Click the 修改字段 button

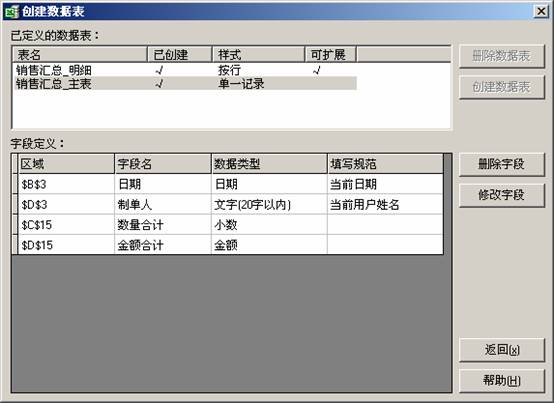(501, 195)
